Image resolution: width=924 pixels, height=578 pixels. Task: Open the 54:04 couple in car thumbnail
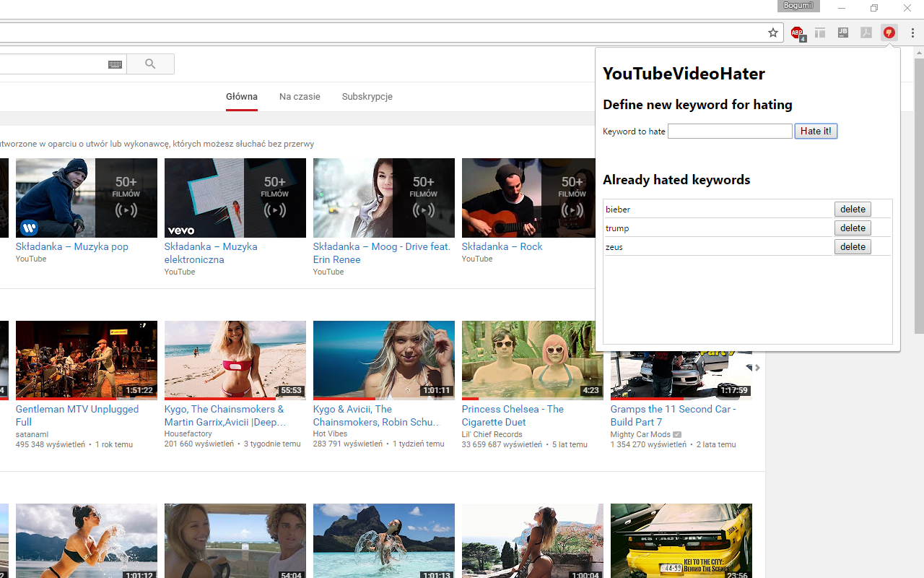235,541
